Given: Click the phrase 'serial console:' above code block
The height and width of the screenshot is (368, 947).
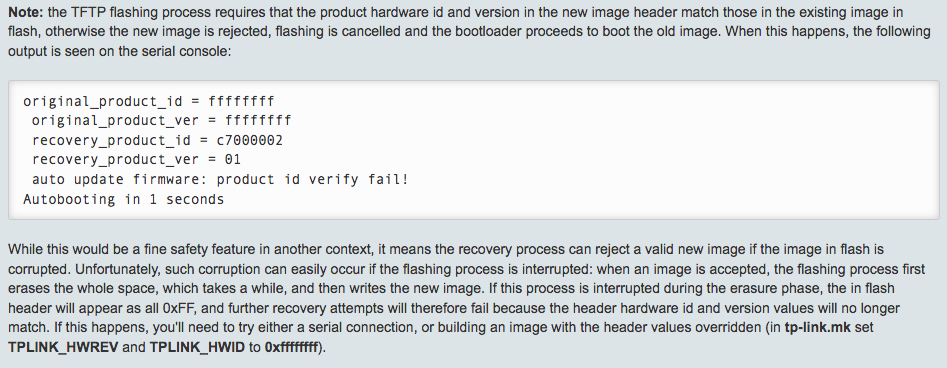Looking at the screenshot, I should tap(185, 51).
